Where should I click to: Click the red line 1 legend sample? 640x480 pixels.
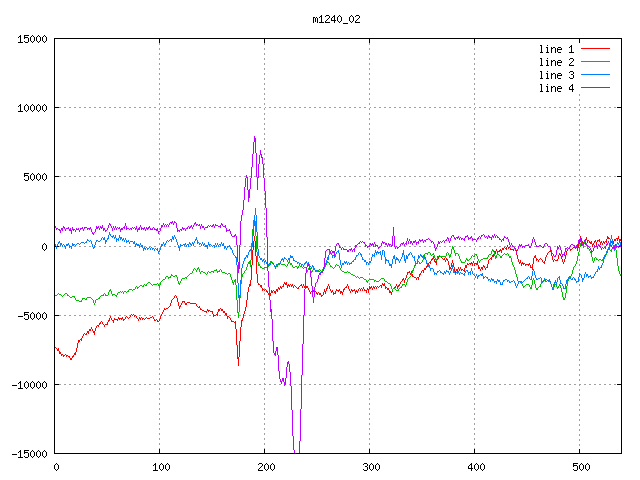click(596, 49)
